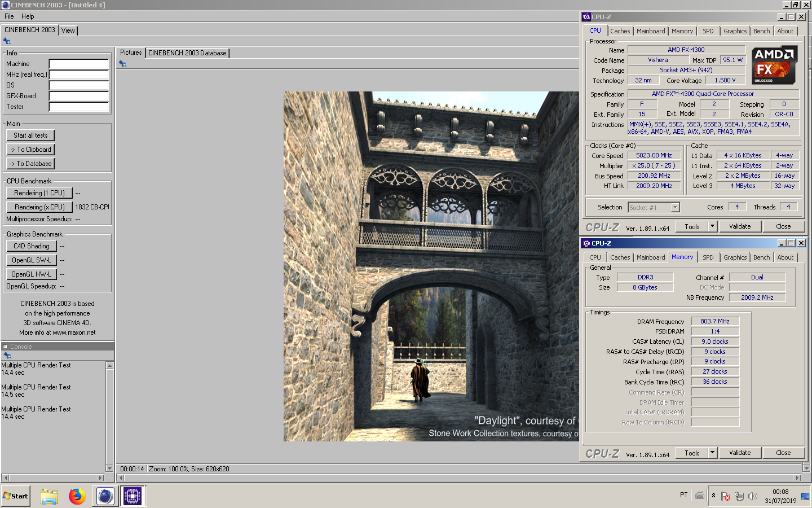Viewport: 812px width, 508px height.
Task: Click the on-screen keyboard tray icon
Action: (700, 496)
